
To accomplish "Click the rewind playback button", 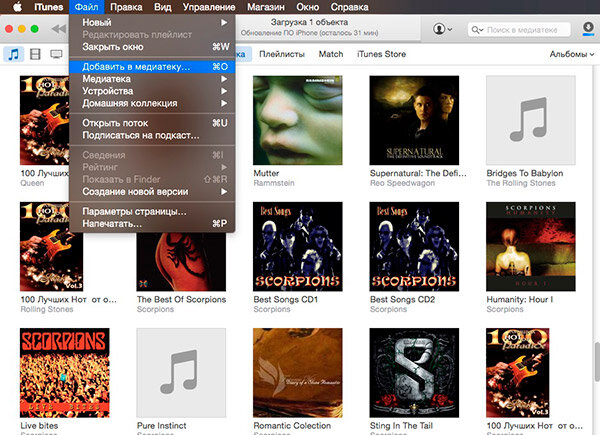I will [x=59, y=29].
